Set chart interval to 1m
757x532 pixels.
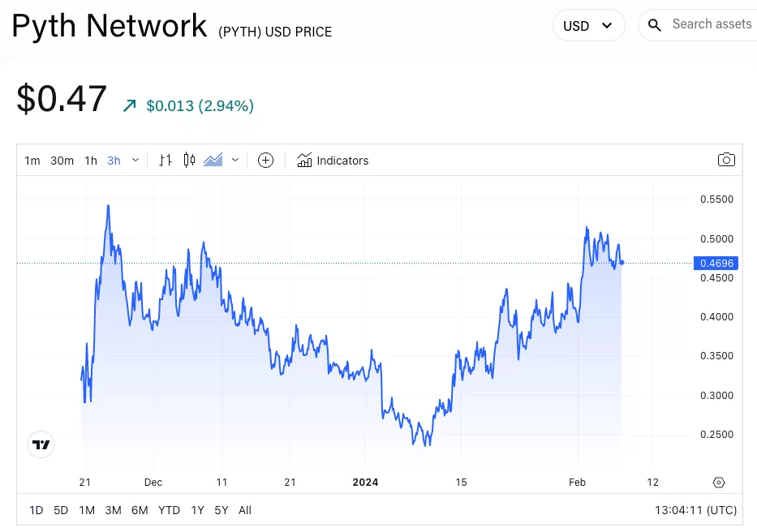point(32,161)
